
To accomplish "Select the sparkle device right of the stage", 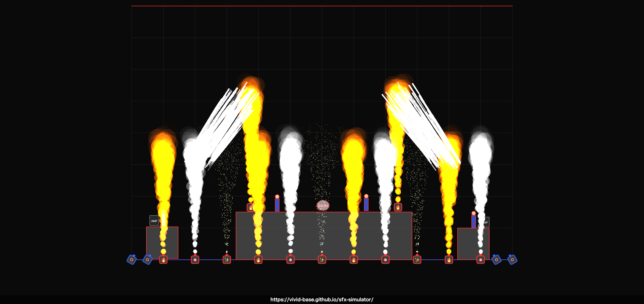I will click(418, 260).
